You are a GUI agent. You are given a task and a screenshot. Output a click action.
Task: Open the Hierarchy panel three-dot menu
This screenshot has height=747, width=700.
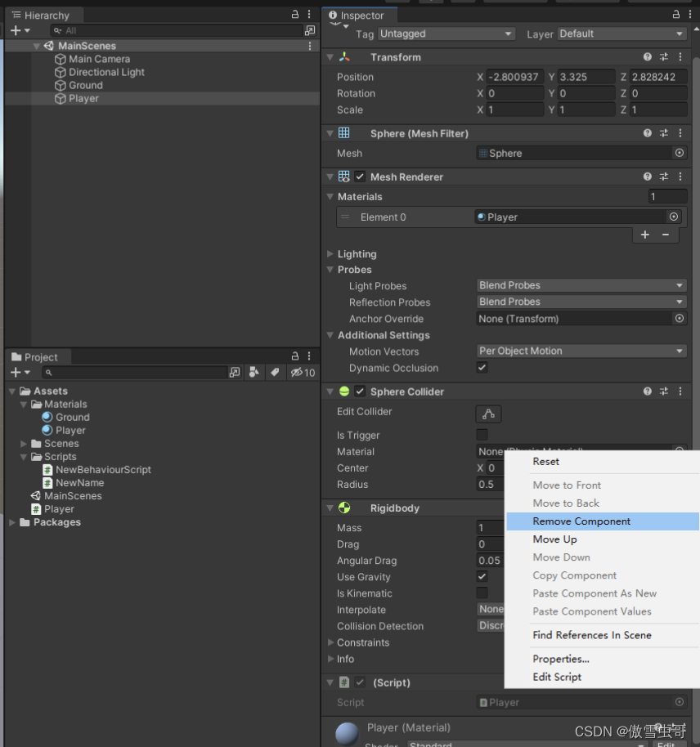coord(309,15)
